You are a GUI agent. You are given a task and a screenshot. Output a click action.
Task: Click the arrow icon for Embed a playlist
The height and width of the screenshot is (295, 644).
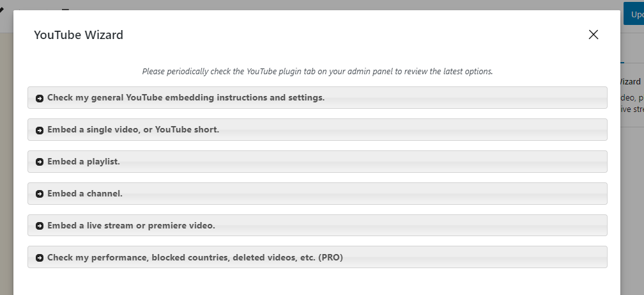click(40, 162)
